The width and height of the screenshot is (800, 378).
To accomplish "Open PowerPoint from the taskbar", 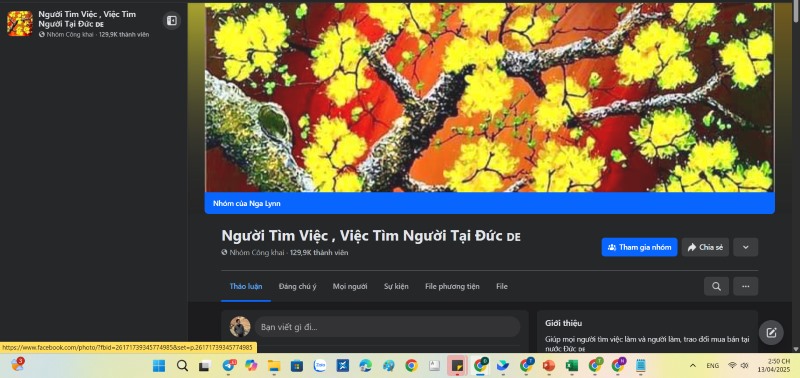I will click(548, 366).
